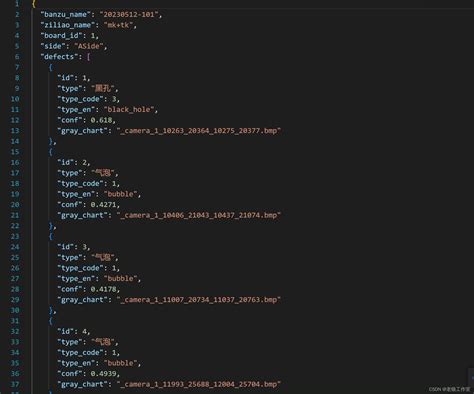The image size is (474, 394).
Task: Click the "banzu_name" key on line 2
Action: pos(65,14)
